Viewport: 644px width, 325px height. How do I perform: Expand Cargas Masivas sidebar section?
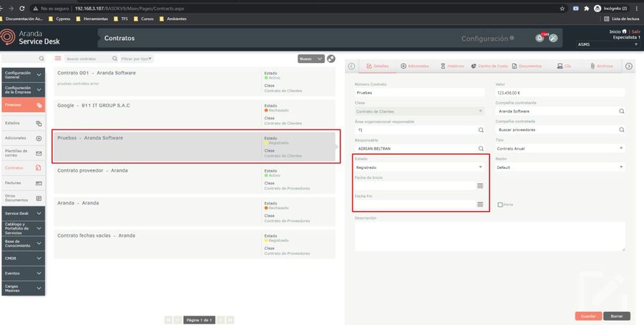(24, 288)
